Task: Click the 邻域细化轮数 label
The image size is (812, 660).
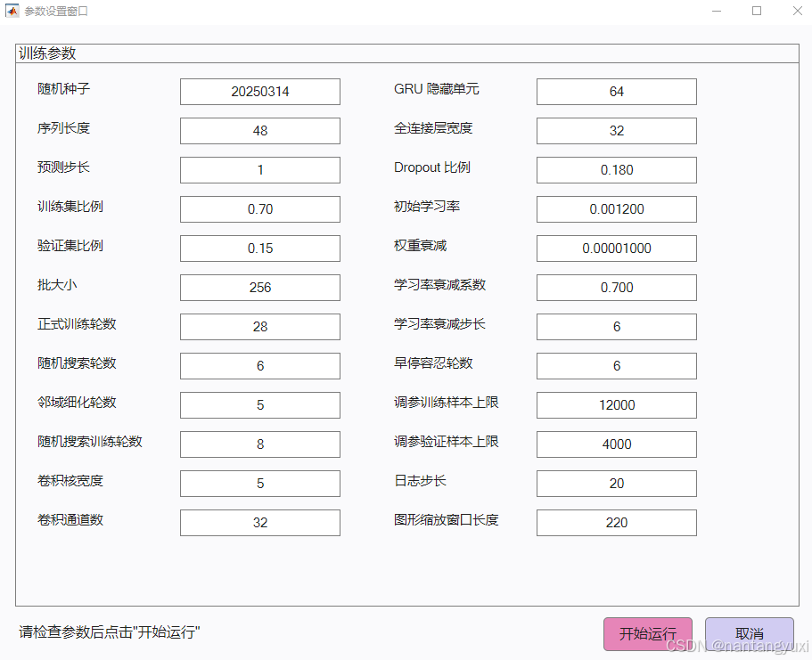Action: tap(77, 403)
